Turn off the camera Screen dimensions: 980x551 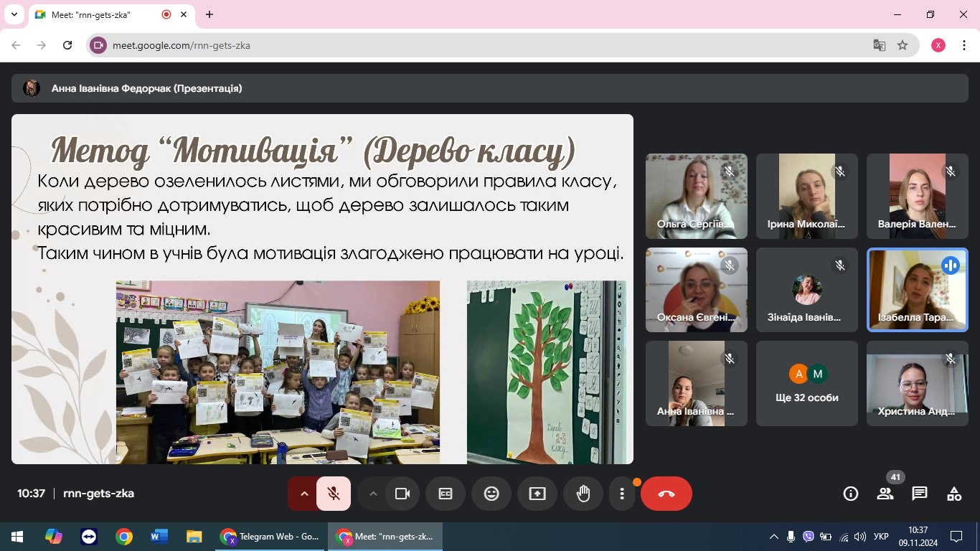coord(402,494)
